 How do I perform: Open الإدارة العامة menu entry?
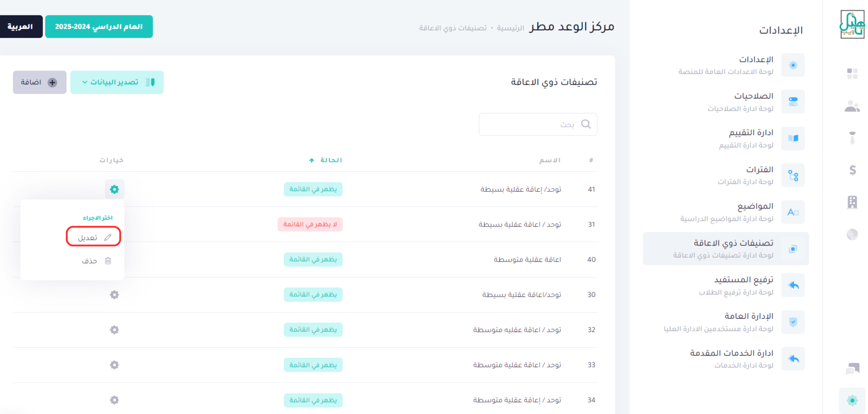point(726,322)
